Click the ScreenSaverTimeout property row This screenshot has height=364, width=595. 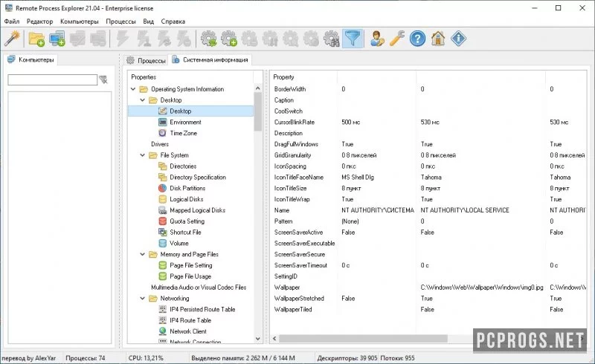click(x=428, y=265)
